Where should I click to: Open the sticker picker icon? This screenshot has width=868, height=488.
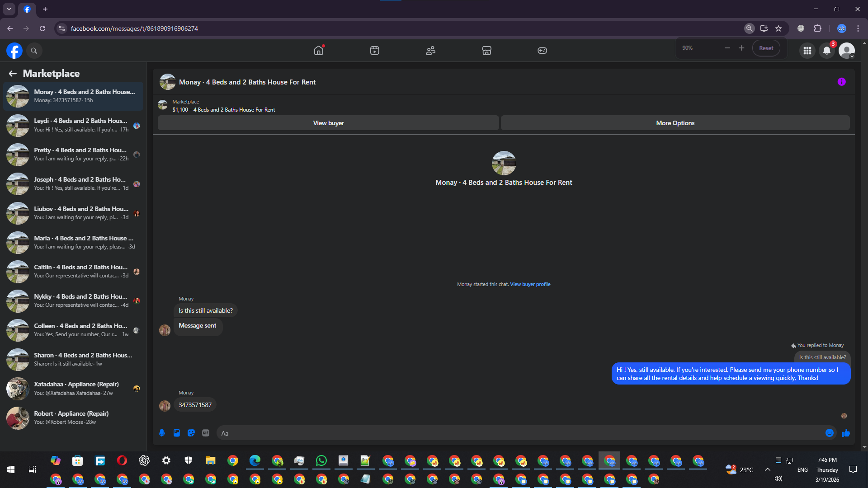191,433
